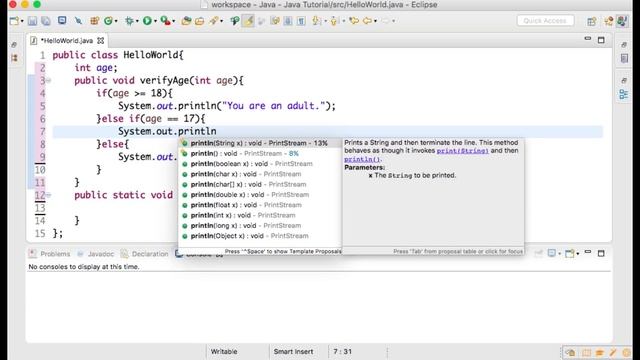Image resolution: width=640 pixels, height=360 pixels.
Task: Click the Writable status bar entry
Action: (224, 351)
